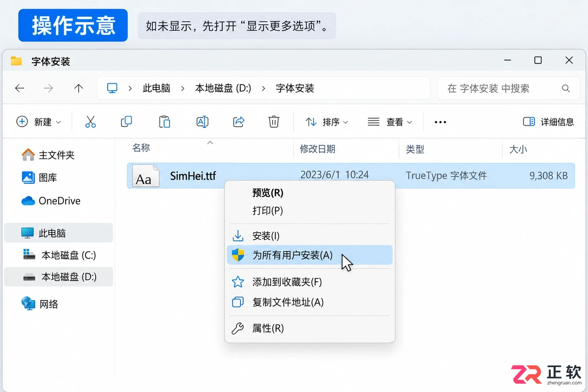Select 此电脑 in the sidebar
This screenshot has width=588, height=392.
pyautogui.click(x=59, y=233)
